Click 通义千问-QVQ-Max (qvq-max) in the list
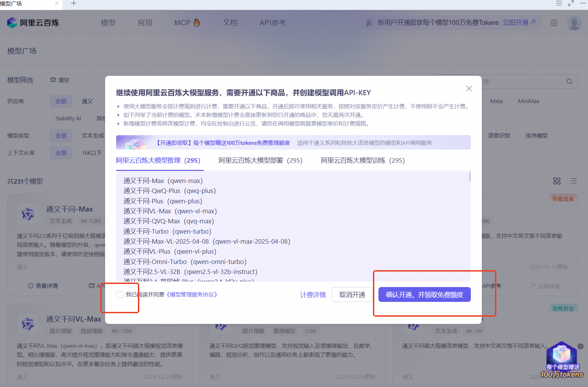Viewport: 588px width, 387px height. coord(169,221)
